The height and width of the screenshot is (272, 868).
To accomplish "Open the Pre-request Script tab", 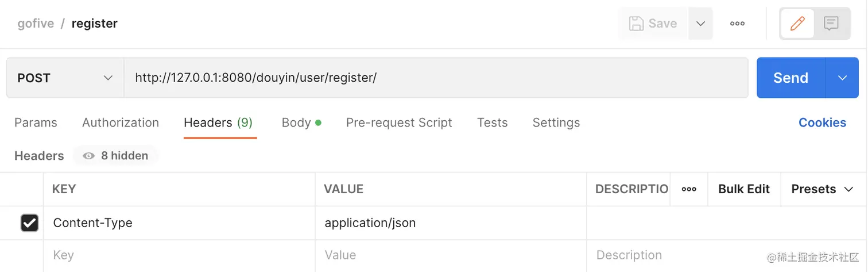I will (x=399, y=122).
